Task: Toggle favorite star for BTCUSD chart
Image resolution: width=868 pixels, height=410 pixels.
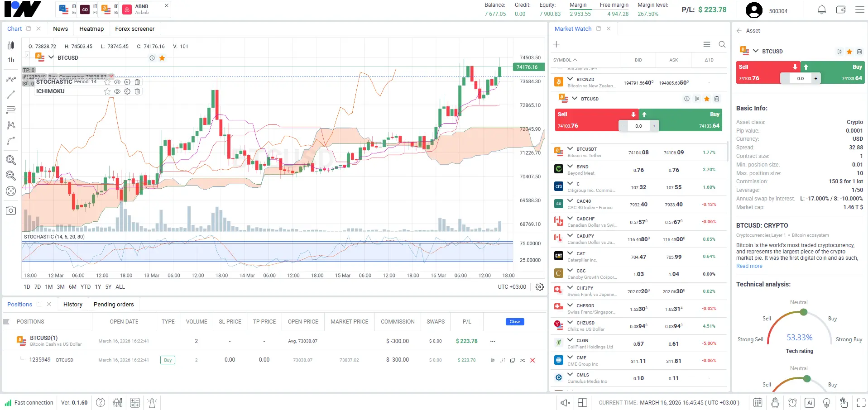Action: pos(162,58)
